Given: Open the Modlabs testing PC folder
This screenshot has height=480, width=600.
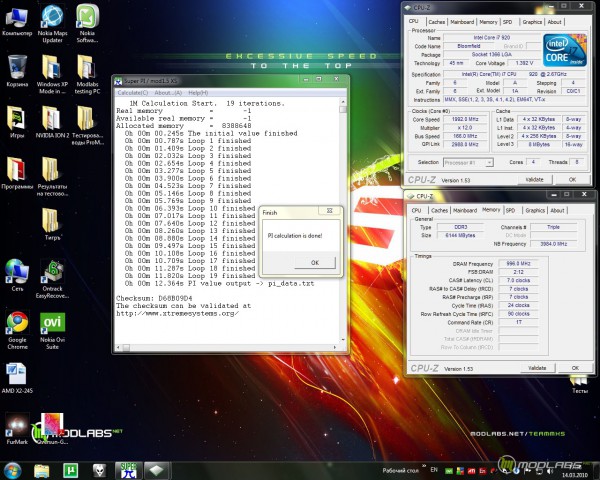Looking at the screenshot, I should tap(87, 74).
